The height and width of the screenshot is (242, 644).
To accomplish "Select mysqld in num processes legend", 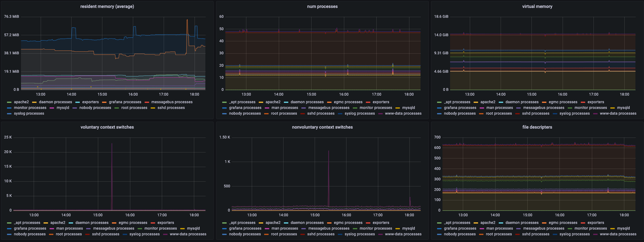I will pos(408,108).
